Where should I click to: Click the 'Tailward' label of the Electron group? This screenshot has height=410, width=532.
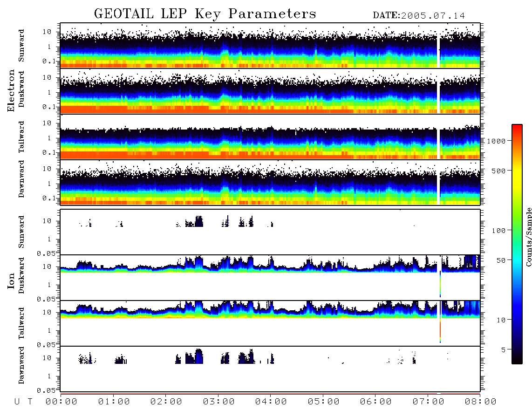[x=21, y=137]
